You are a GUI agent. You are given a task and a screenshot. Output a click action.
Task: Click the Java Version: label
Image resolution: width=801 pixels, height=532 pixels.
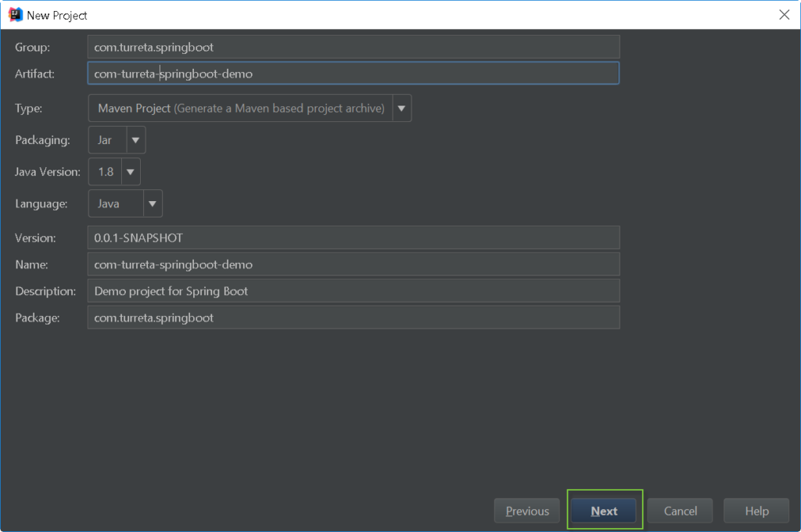[x=48, y=171]
